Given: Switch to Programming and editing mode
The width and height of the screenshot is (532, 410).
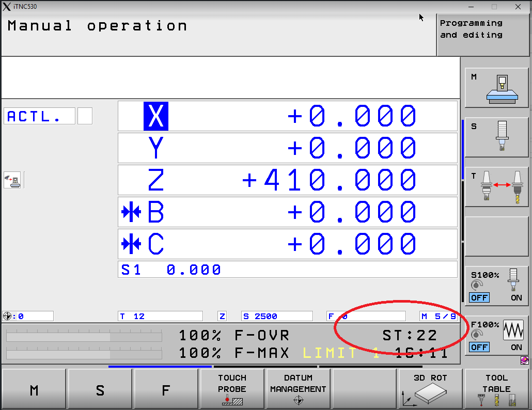Looking at the screenshot, I should point(482,35).
